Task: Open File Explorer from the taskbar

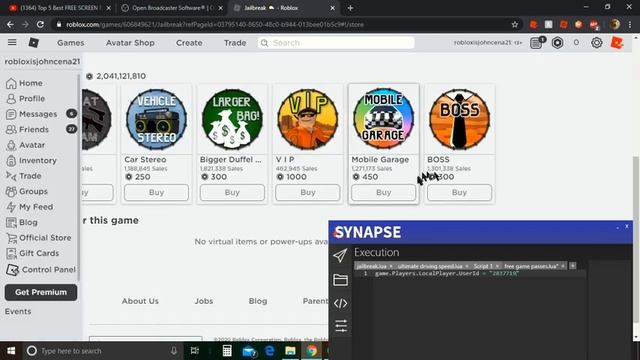Action: coord(290,351)
